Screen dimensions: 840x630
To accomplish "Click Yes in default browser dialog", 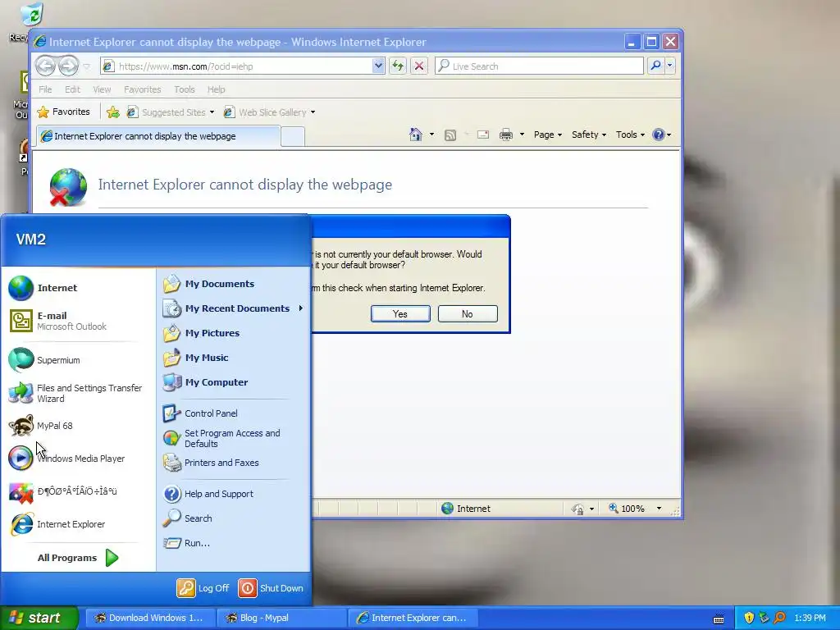I will 400,314.
